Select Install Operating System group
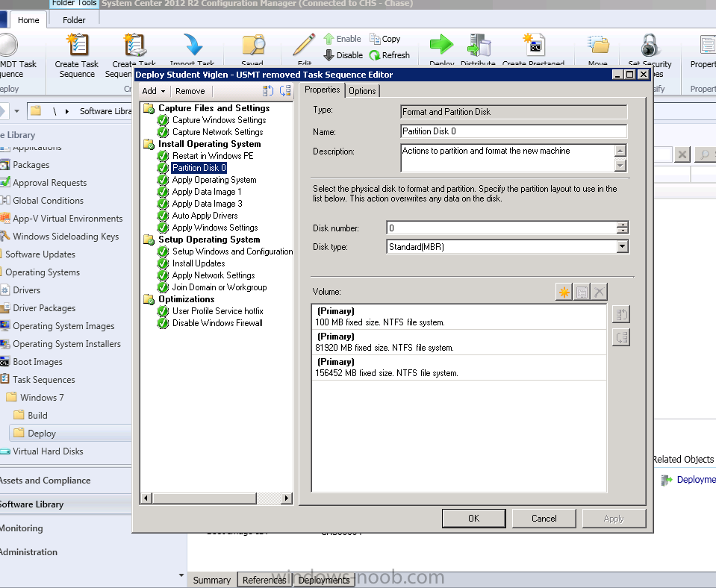The width and height of the screenshot is (716, 588). click(x=209, y=144)
